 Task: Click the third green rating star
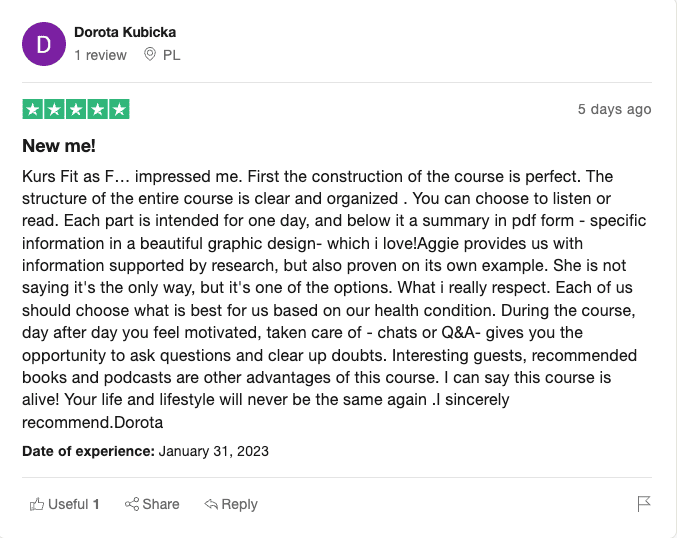76,110
